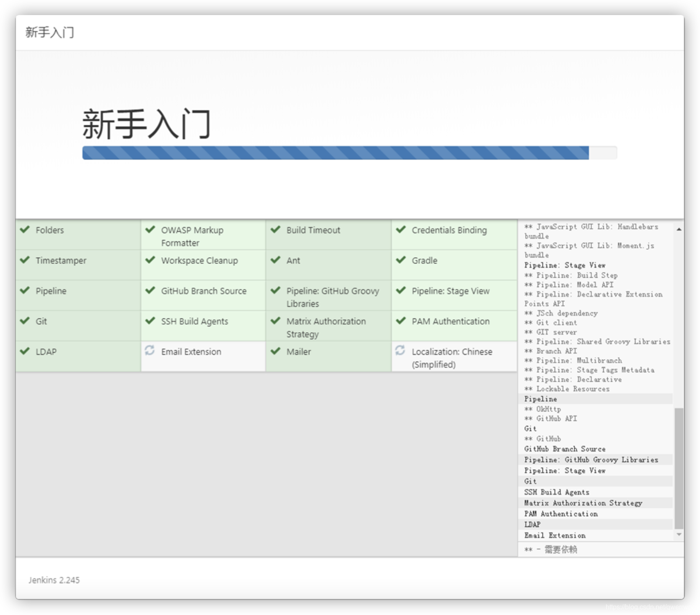Expand the Pipeline entry in the log
Image resolution: width=700 pixels, height=615 pixels.
click(540, 399)
